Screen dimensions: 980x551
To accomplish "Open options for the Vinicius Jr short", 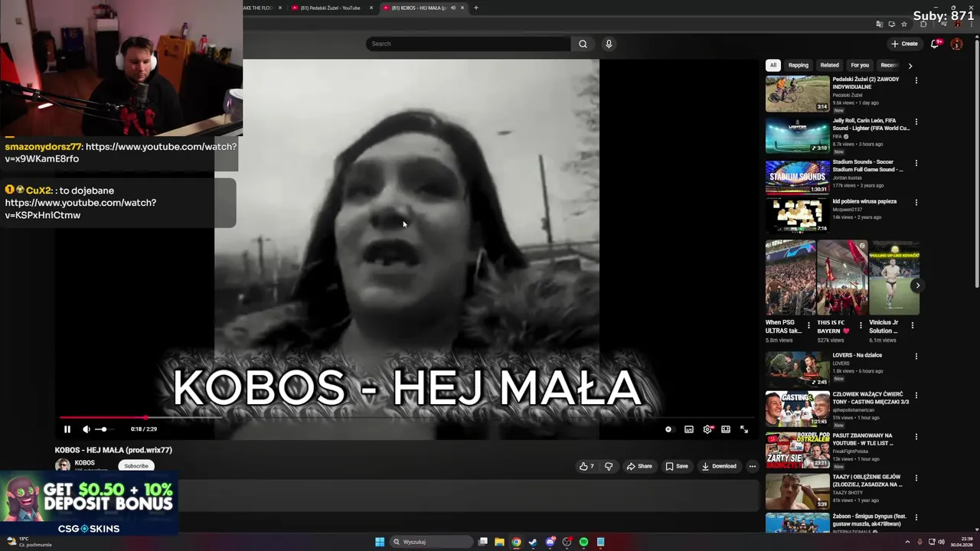I will point(913,325).
